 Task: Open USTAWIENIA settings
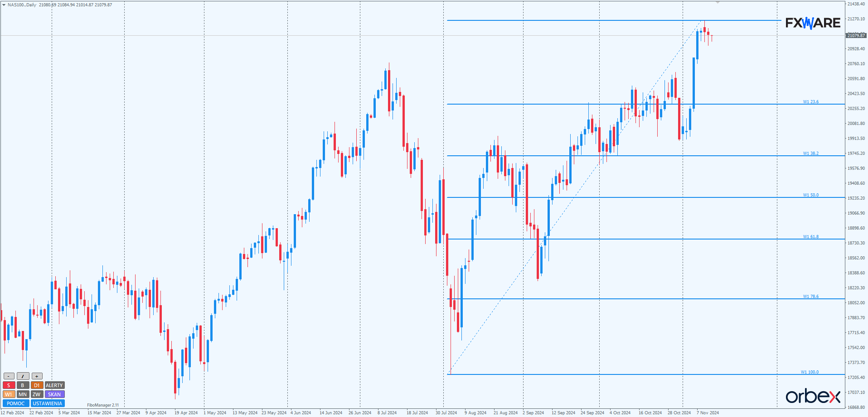coord(48,403)
